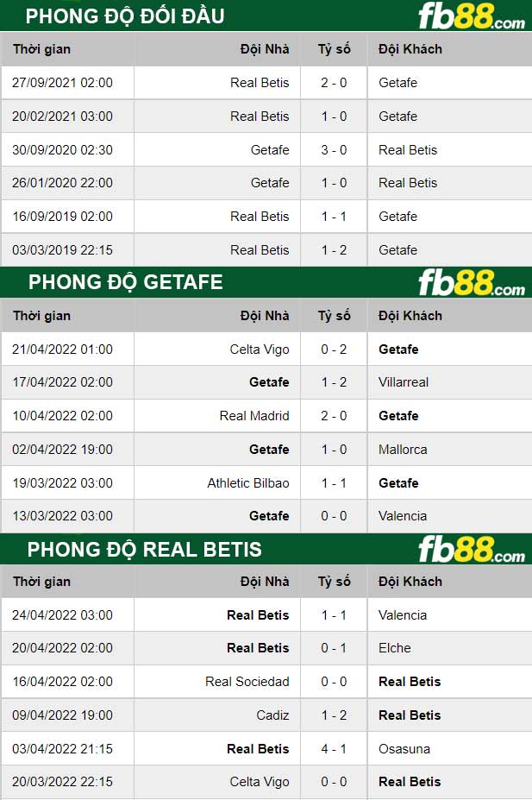Open the Mallorca team link

pyautogui.click(x=403, y=450)
